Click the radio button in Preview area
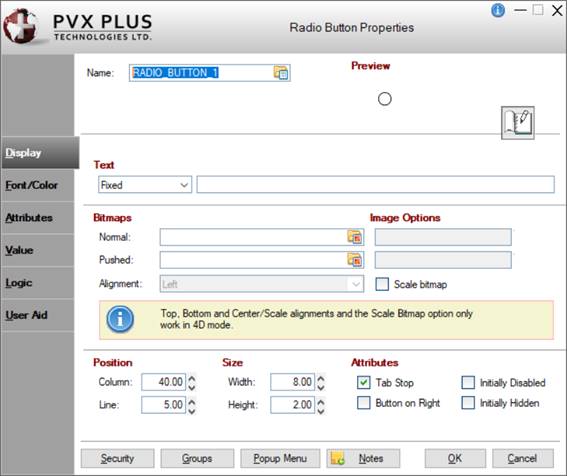567x476 pixels. coord(384,99)
